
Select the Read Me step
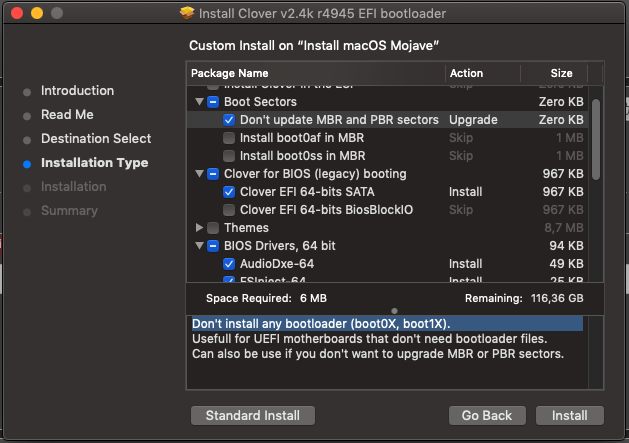(67, 115)
